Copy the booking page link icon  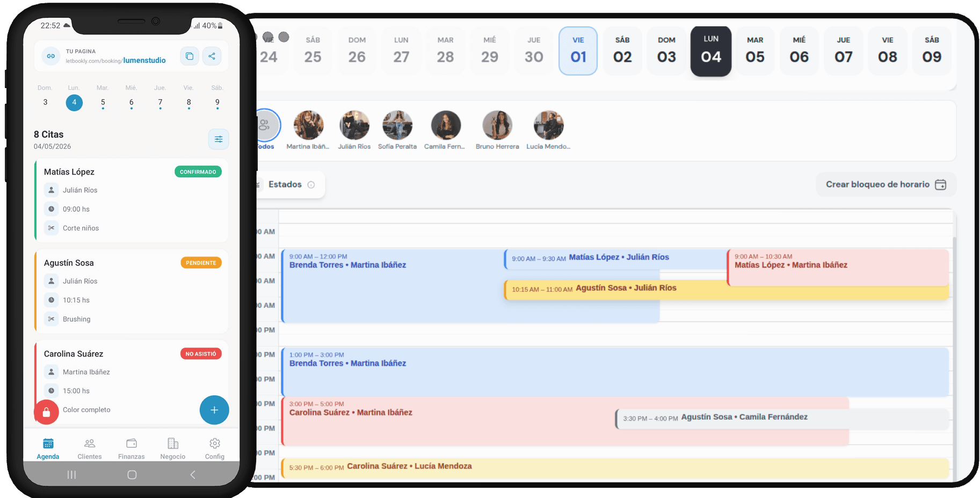tap(190, 56)
